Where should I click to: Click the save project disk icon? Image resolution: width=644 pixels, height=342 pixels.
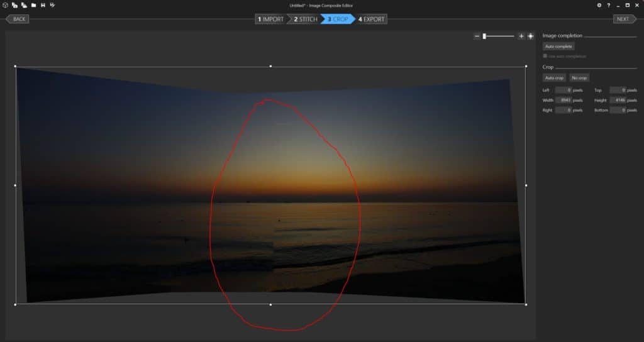43,5
